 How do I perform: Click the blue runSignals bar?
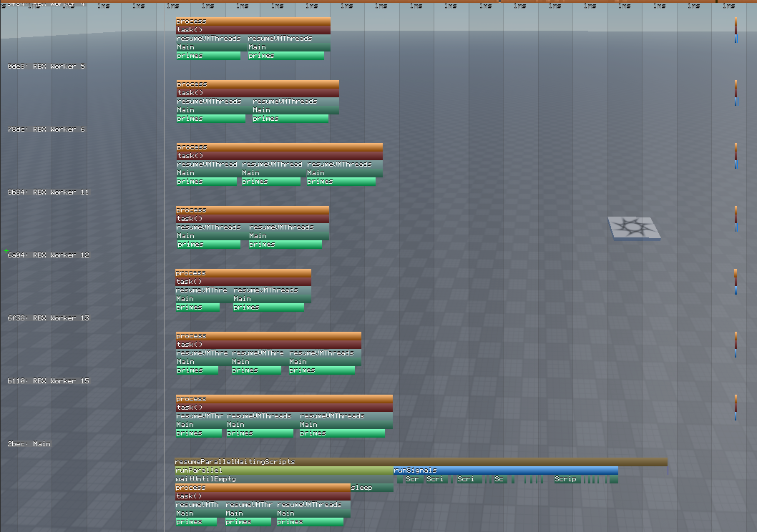506,471
